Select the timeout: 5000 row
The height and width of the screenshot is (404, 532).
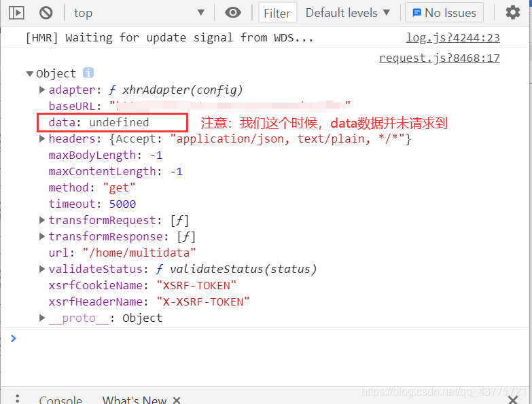(92, 204)
